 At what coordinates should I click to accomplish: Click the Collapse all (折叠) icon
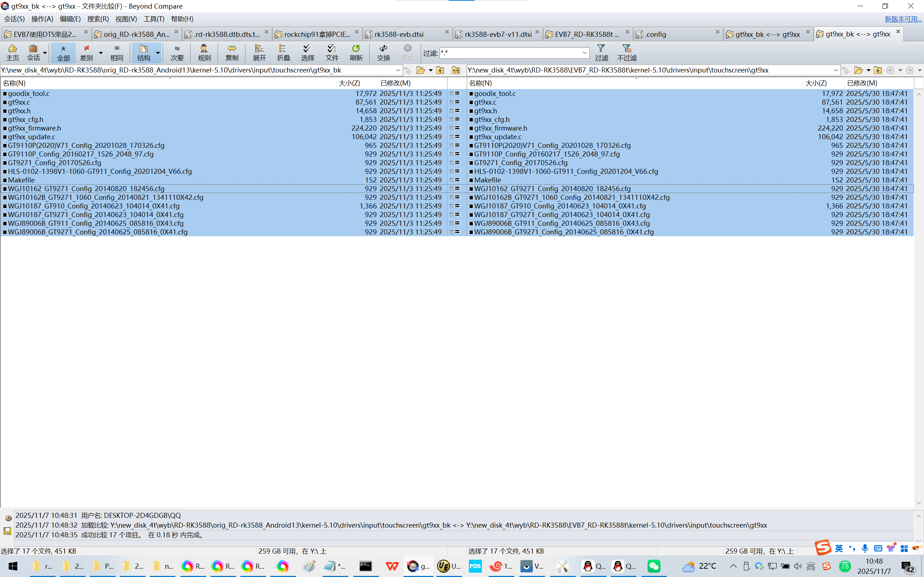pyautogui.click(x=283, y=52)
